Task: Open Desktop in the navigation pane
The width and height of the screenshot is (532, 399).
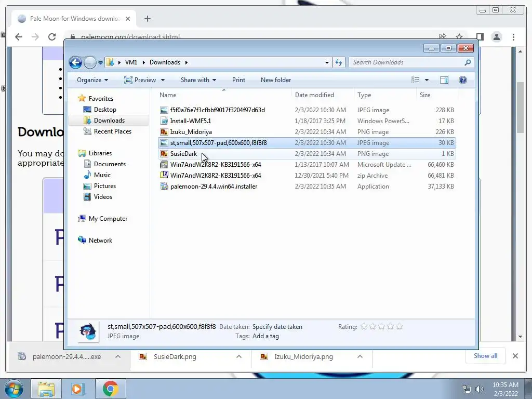Action: tap(105, 110)
